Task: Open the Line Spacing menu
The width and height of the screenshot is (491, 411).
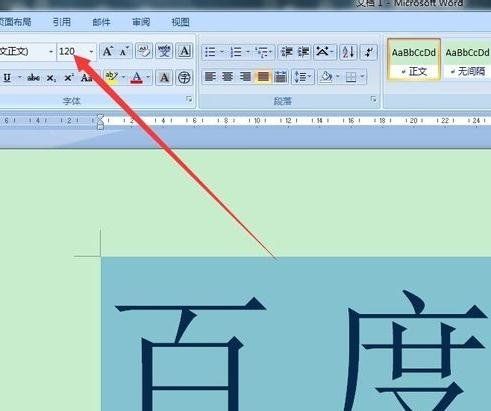Action: [x=303, y=77]
